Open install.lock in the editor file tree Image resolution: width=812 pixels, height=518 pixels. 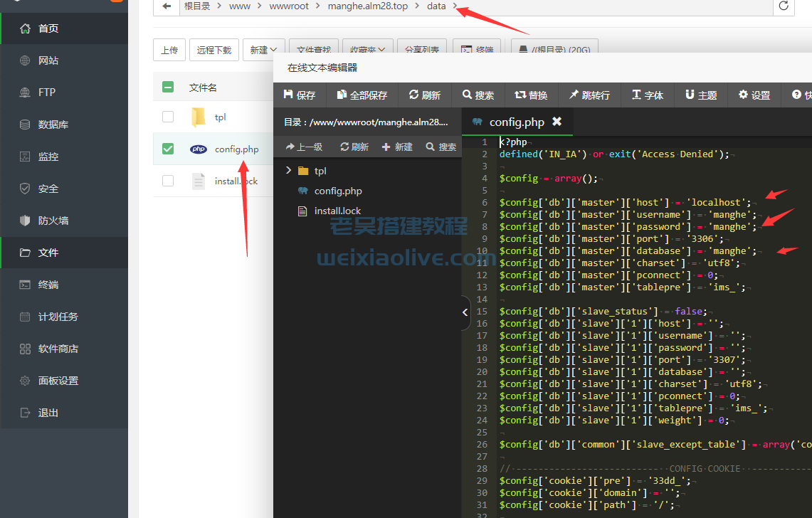pyautogui.click(x=337, y=211)
